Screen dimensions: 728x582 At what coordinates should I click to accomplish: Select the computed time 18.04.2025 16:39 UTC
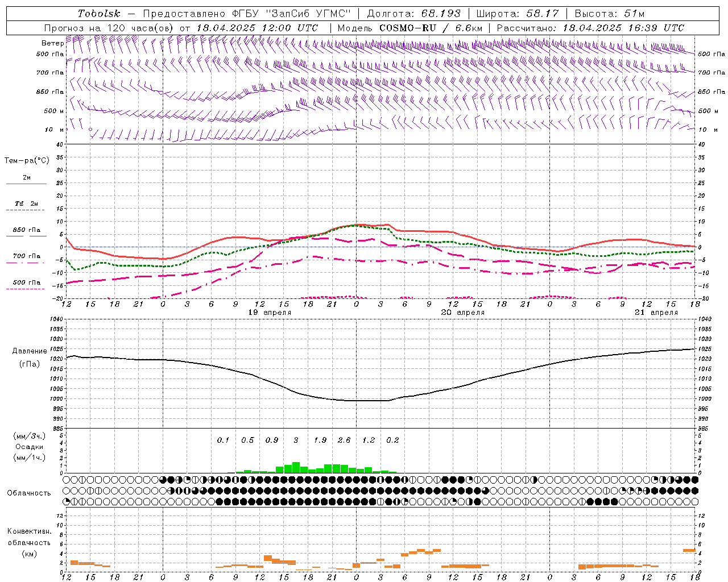pyautogui.click(x=623, y=28)
